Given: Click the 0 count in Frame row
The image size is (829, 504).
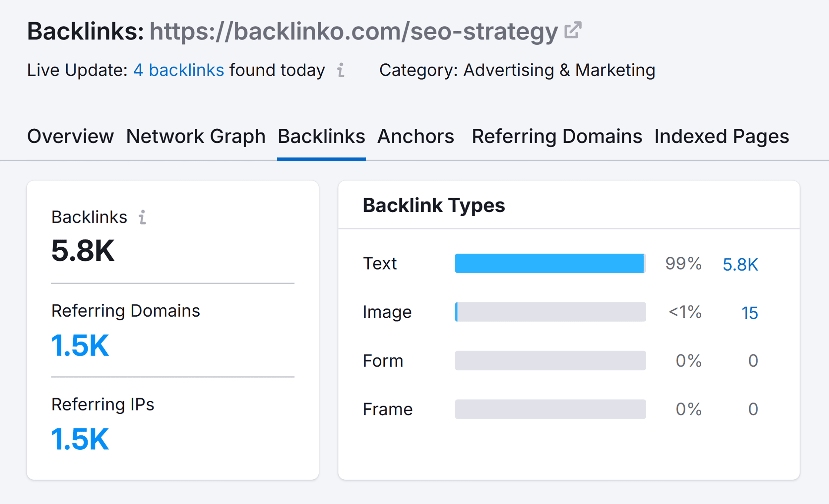Looking at the screenshot, I should point(753,409).
